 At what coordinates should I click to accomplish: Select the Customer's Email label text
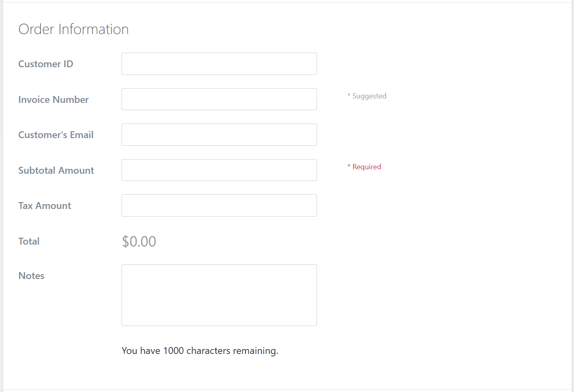[x=56, y=135]
